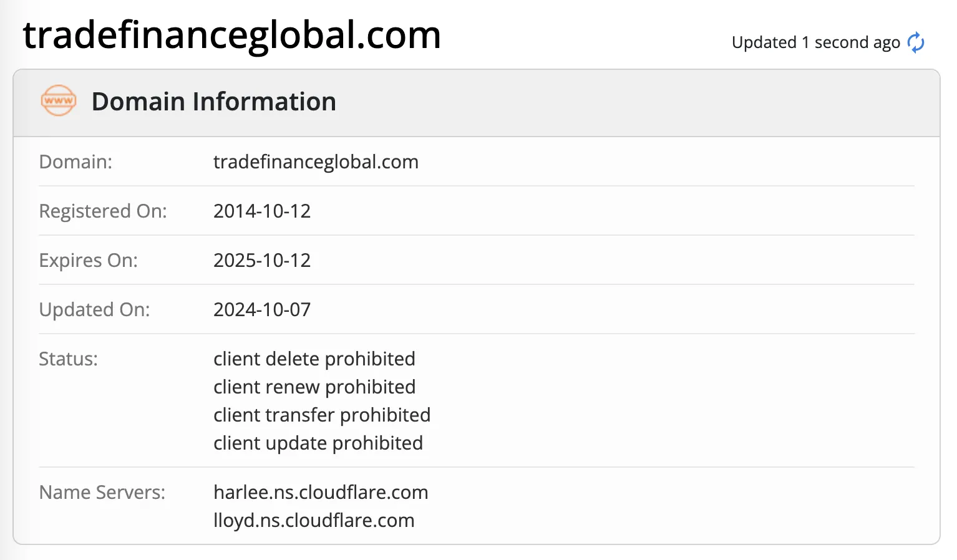Image resolution: width=957 pixels, height=560 pixels.
Task: Click the 'Expires On:' label
Action: click(x=89, y=261)
